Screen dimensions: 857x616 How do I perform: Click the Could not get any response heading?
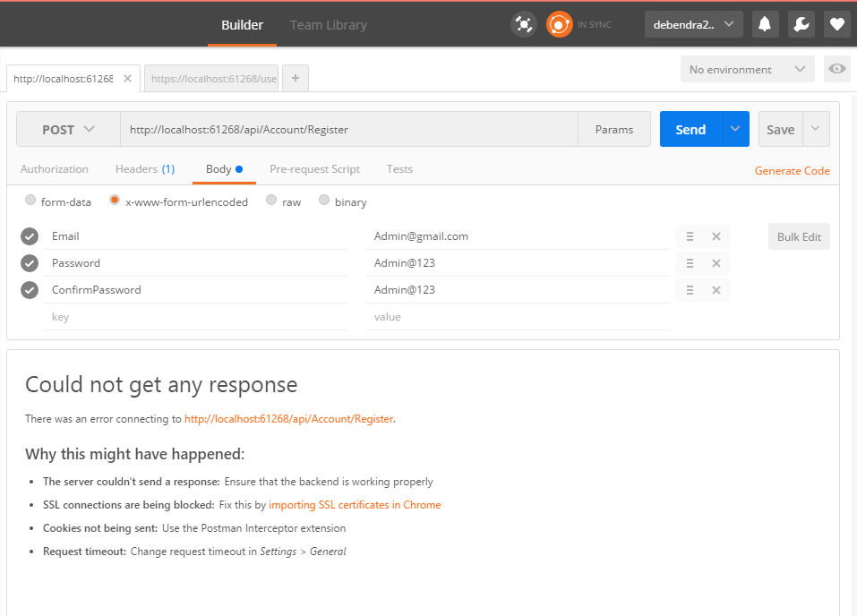tap(161, 385)
